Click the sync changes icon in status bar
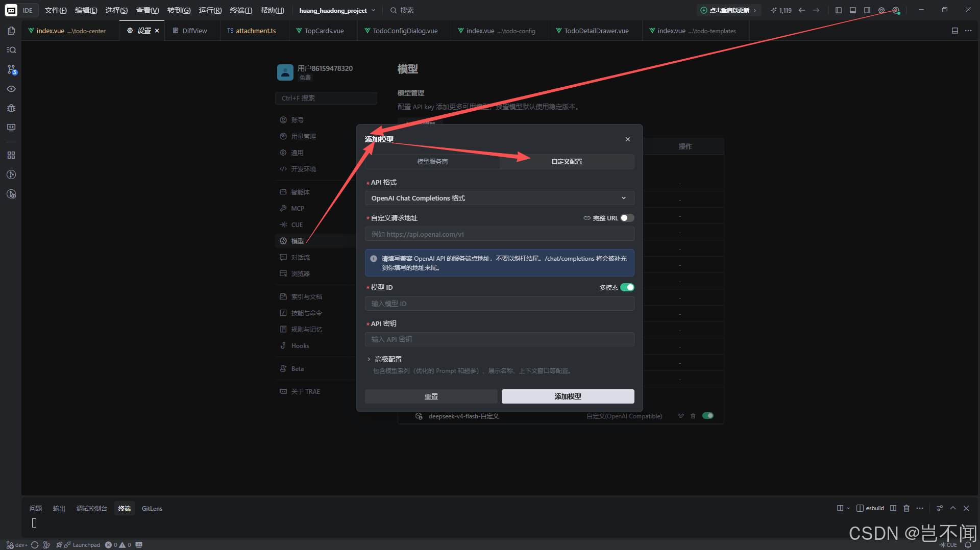This screenshot has width=980, height=550. pyautogui.click(x=35, y=545)
